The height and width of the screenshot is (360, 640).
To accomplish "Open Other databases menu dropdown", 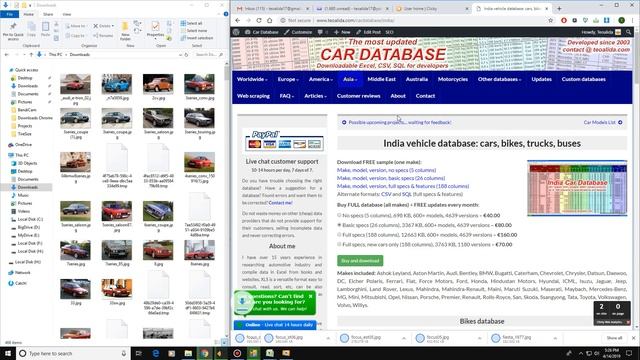I will click(x=499, y=79).
